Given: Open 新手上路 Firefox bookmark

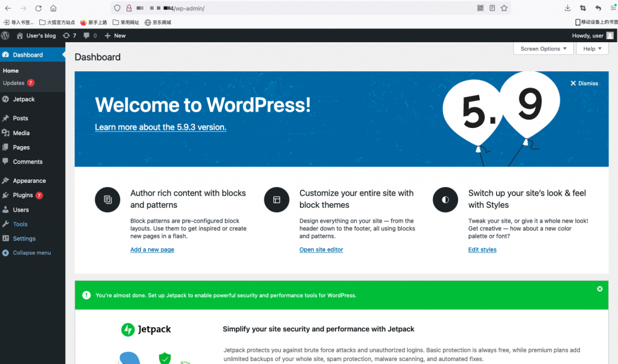Looking at the screenshot, I should [94, 22].
